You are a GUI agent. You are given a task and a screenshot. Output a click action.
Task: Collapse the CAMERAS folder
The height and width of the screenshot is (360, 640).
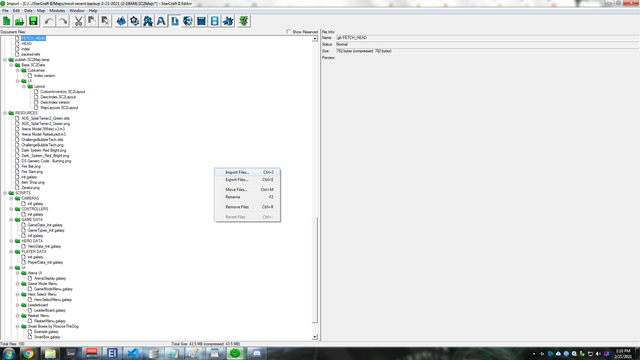pyautogui.click(x=11, y=198)
